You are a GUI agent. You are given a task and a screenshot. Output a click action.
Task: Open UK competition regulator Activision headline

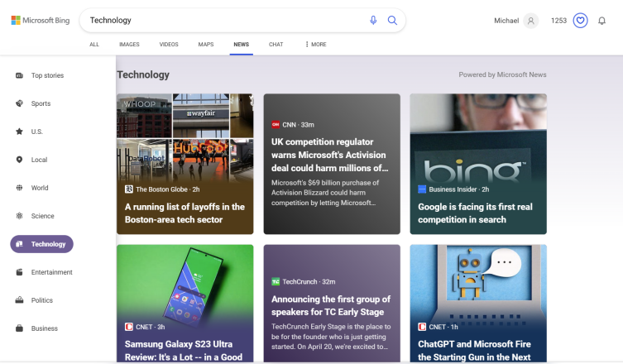coord(330,155)
